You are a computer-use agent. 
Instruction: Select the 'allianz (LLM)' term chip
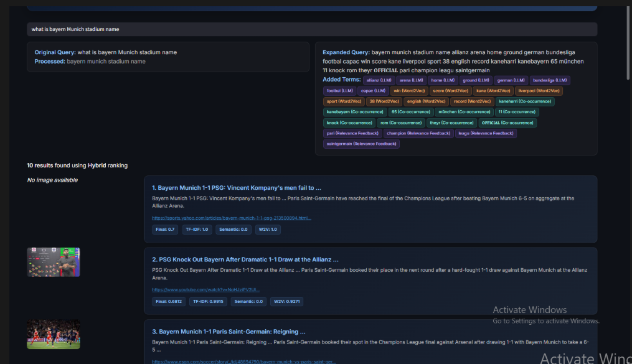coord(379,80)
